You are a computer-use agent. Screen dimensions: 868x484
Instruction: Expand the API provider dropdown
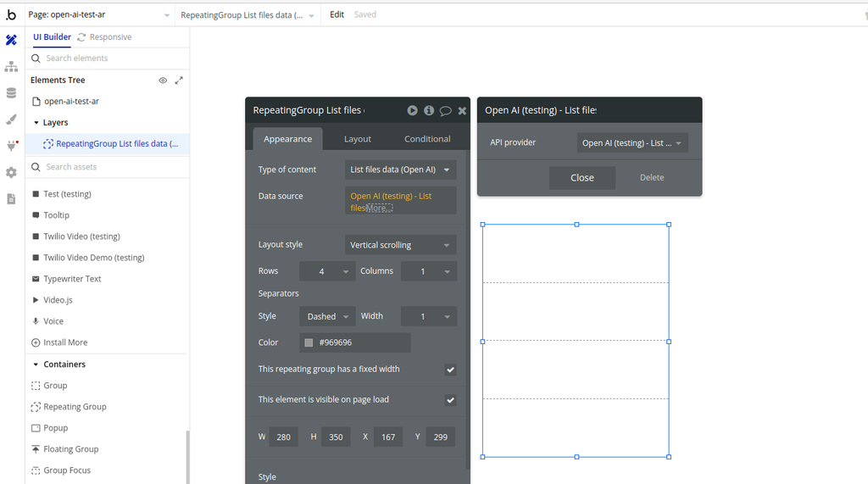tap(632, 143)
